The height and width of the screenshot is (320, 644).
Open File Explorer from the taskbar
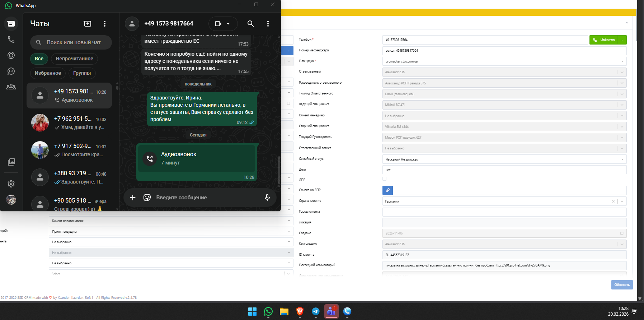click(284, 311)
